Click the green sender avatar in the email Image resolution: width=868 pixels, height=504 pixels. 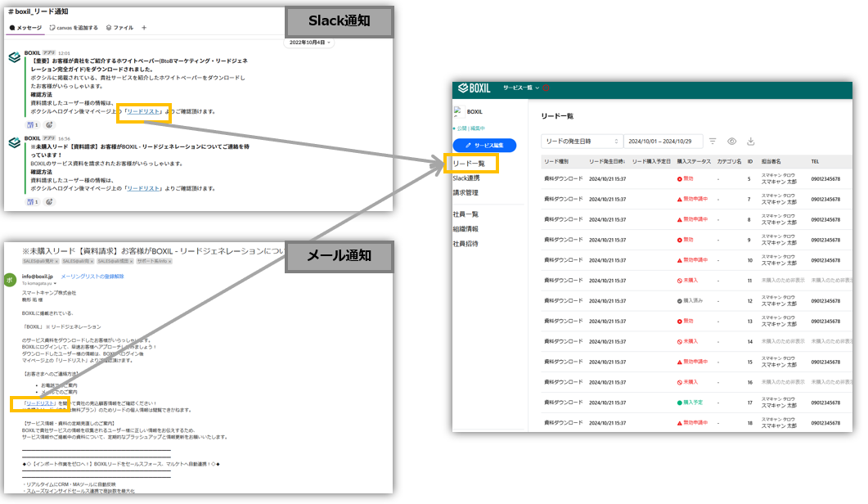tap(11, 278)
